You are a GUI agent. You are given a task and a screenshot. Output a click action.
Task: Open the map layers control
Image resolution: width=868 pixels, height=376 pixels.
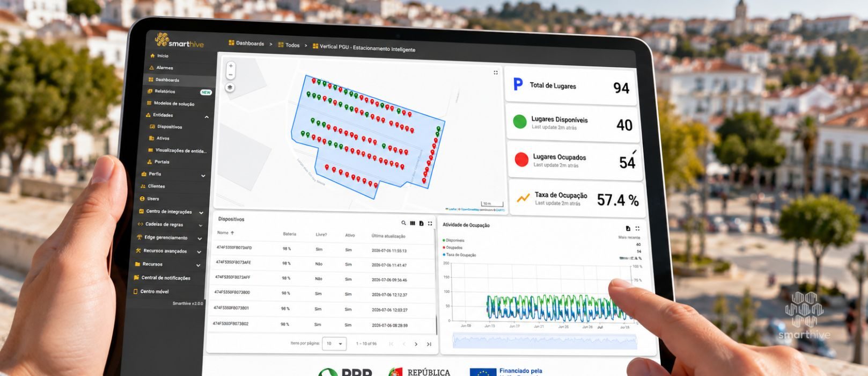(230, 88)
